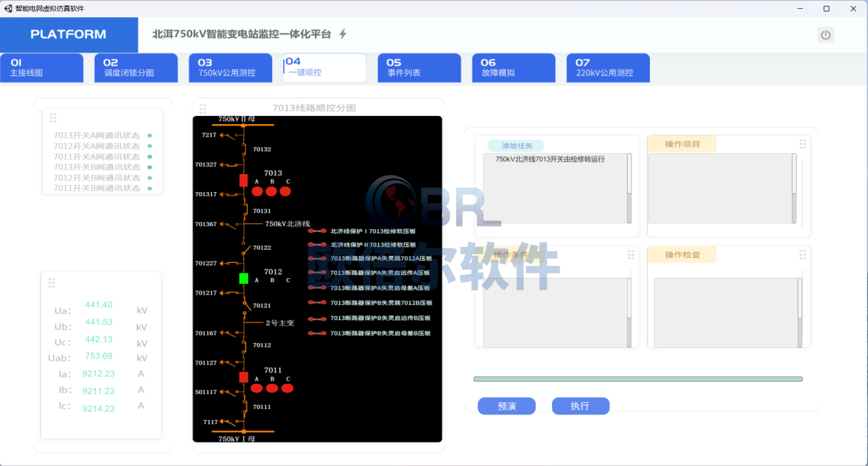The height and width of the screenshot is (466, 868).
Task: Click the grip handle on 操作项目 panel
Action: [802, 144]
